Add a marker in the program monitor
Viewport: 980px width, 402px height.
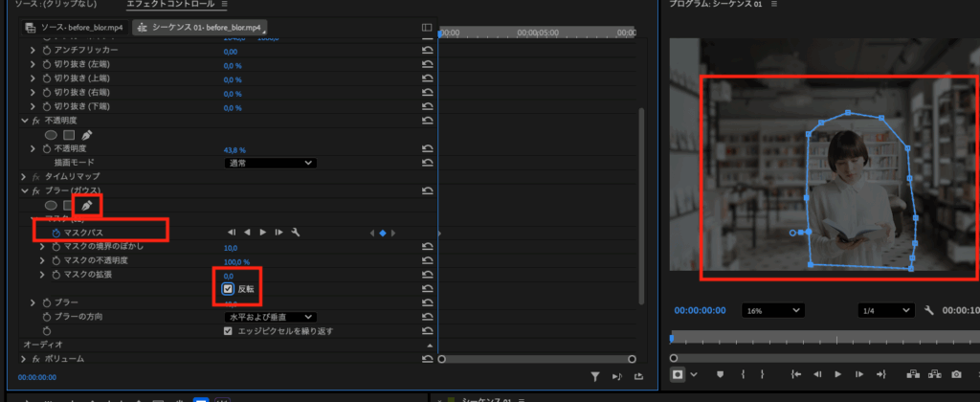(720, 374)
